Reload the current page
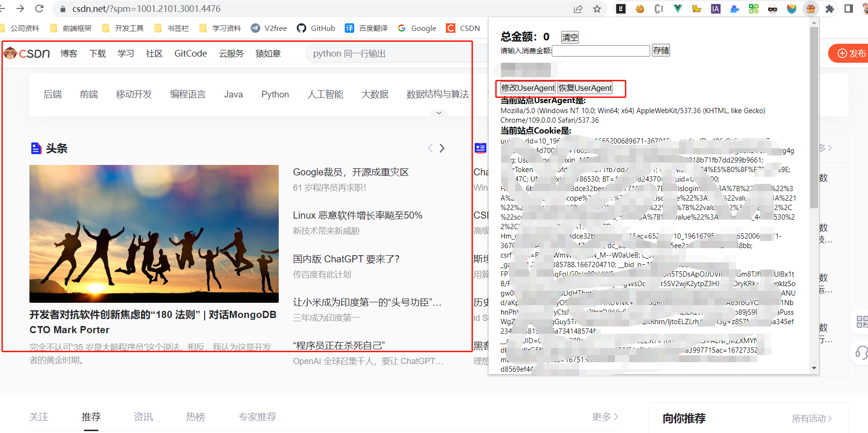This screenshot has width=868, height=433. (x=39, y=9)
